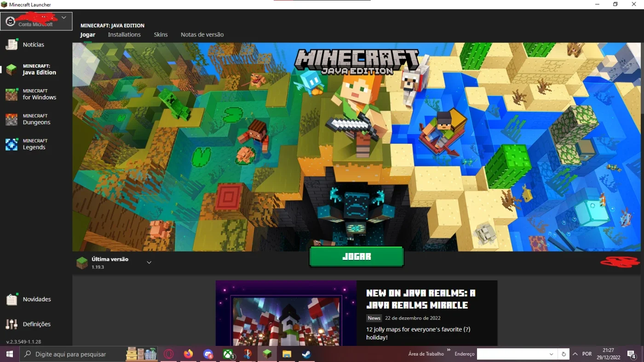Switch to the Jogar tab

(x=87, y=34)
